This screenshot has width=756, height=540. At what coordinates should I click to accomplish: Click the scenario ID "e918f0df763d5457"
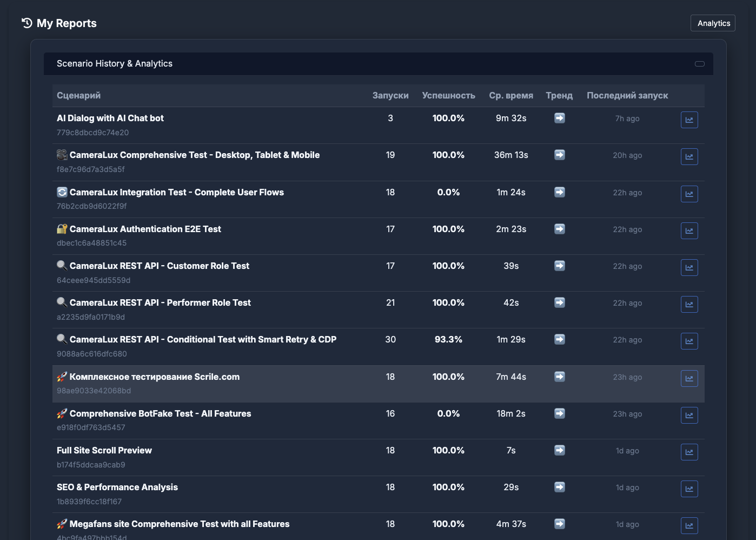point(91,427)
